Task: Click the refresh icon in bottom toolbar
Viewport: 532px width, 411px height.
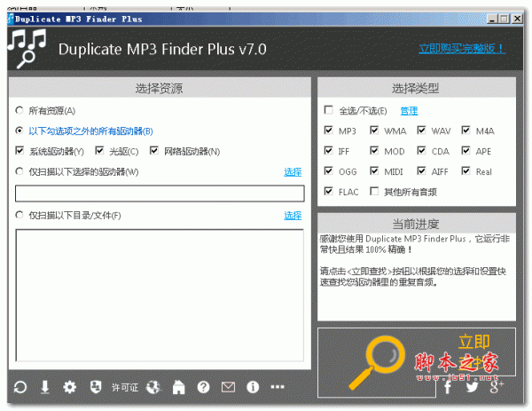Action: tap(20, 387)
